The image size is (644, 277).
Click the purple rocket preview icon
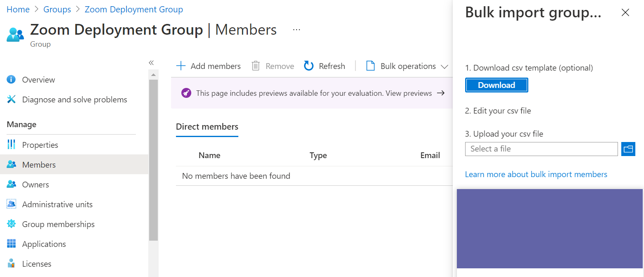click(x=186, y=93)
